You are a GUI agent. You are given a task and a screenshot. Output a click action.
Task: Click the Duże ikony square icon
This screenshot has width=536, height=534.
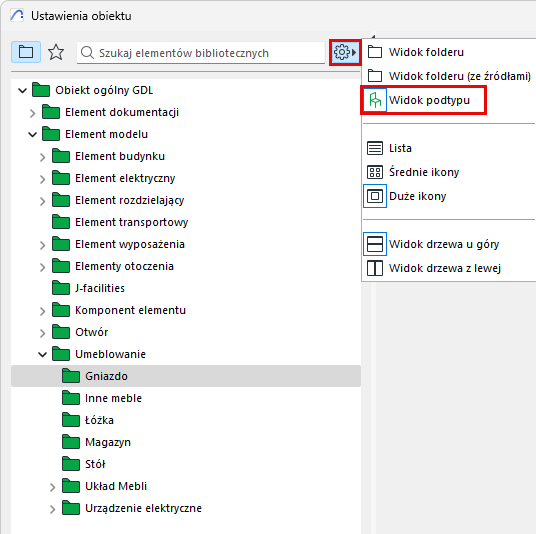tap(375, 196)
